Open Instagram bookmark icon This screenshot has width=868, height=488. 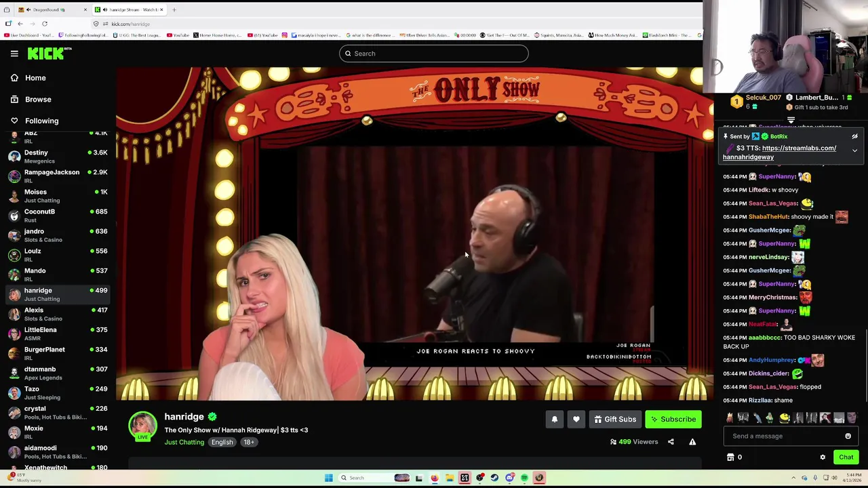click(x=284, y=35)
